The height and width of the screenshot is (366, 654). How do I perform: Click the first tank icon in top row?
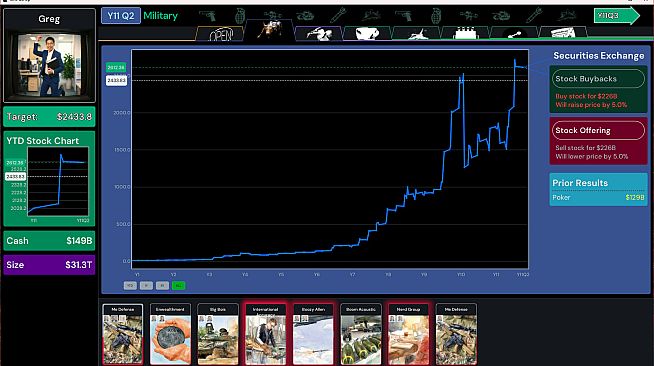click(x=305, y=16)
